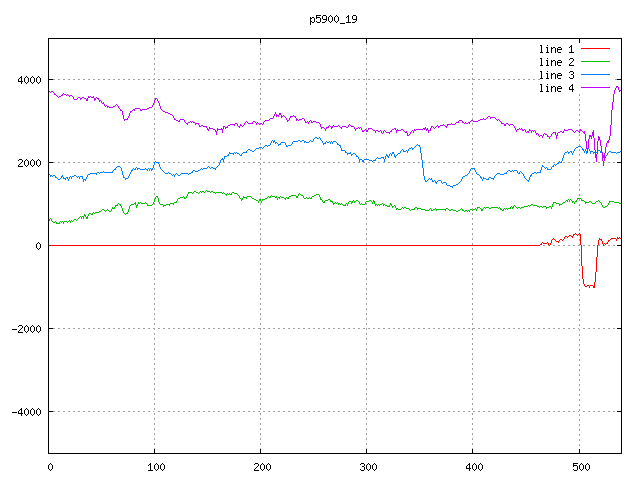This screenshot has height=480, width=640.
Task: Click the blue line 3 legend sample
Action: pyautogui.click(x=595, y=75)
